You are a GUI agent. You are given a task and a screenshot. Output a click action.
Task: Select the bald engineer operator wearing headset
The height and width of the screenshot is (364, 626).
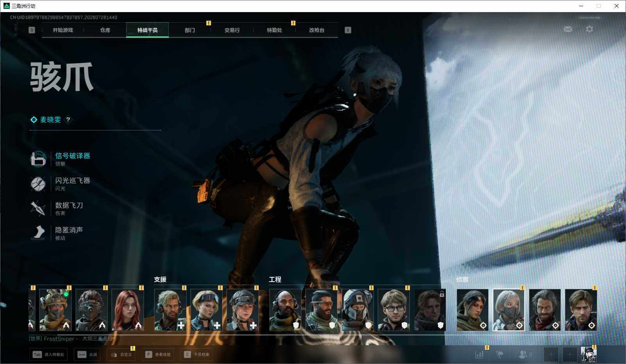tap(285, 310)
